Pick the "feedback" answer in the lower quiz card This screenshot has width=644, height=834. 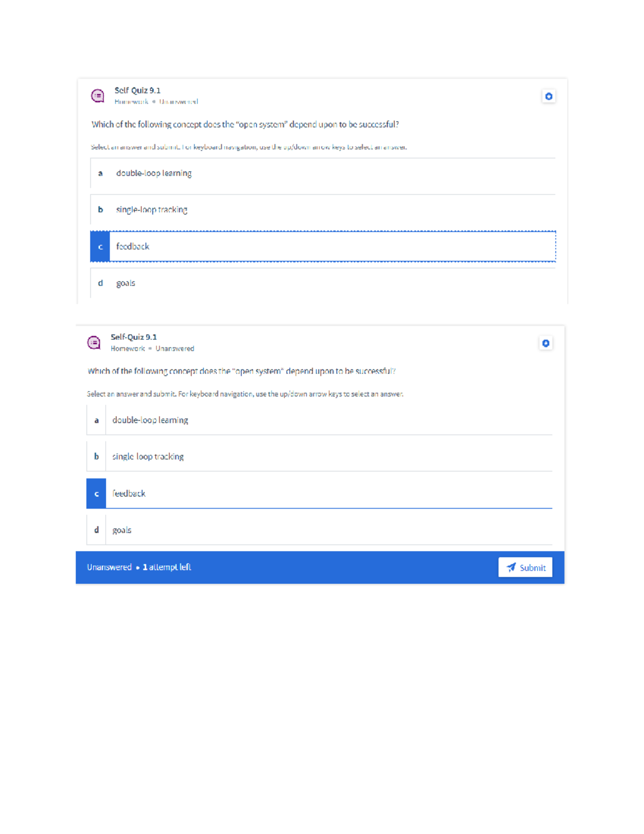(129, 494)
